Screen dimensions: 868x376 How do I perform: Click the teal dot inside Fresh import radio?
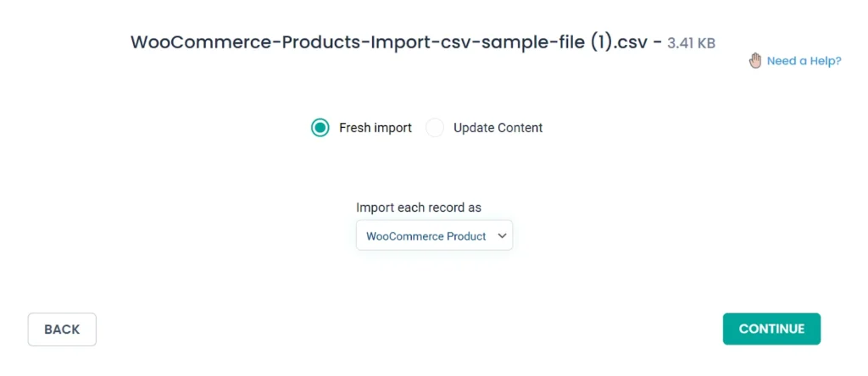[x=320, y=128]
